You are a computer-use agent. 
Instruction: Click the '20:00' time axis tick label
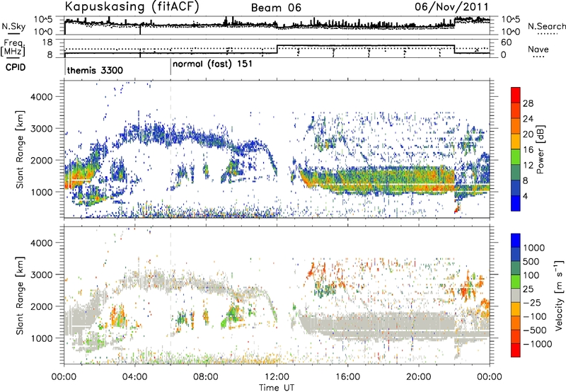click(418, 377)
